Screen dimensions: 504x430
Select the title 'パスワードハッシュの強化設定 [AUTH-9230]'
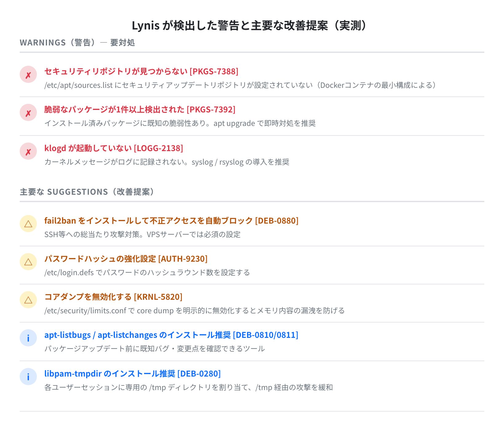point(126,259)
